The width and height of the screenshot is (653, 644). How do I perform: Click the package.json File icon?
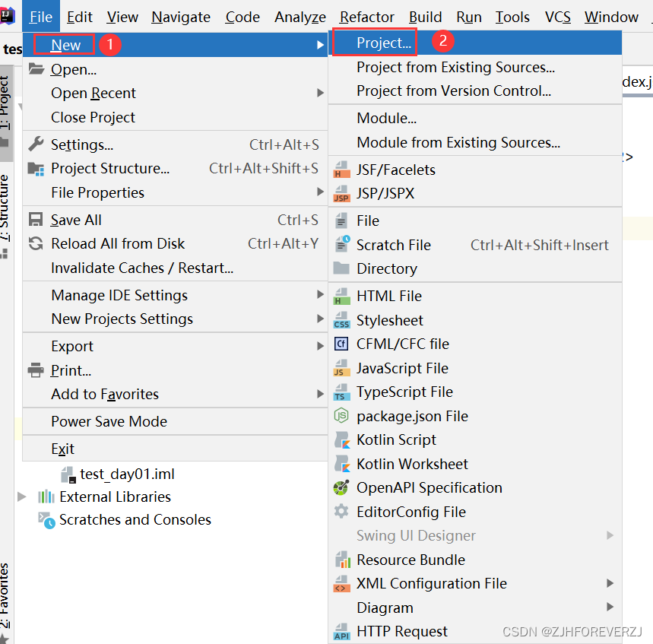[x=341, y=416]
